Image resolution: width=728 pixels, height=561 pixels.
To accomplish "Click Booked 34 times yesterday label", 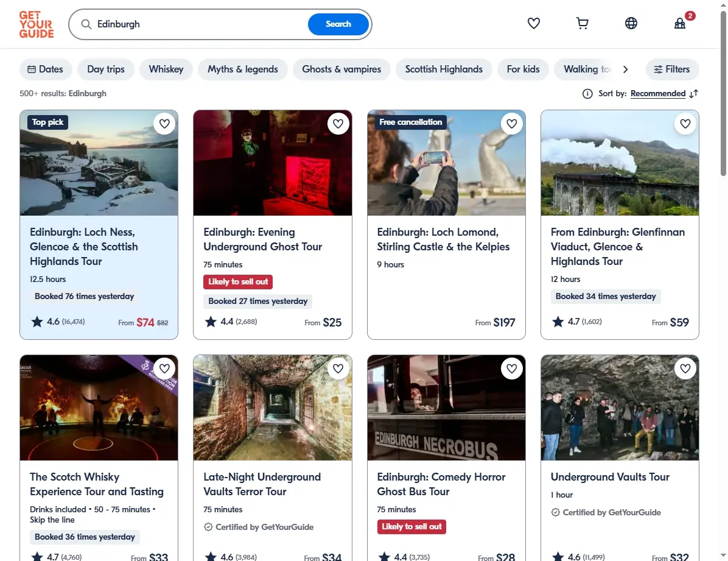I will (606, 297).
